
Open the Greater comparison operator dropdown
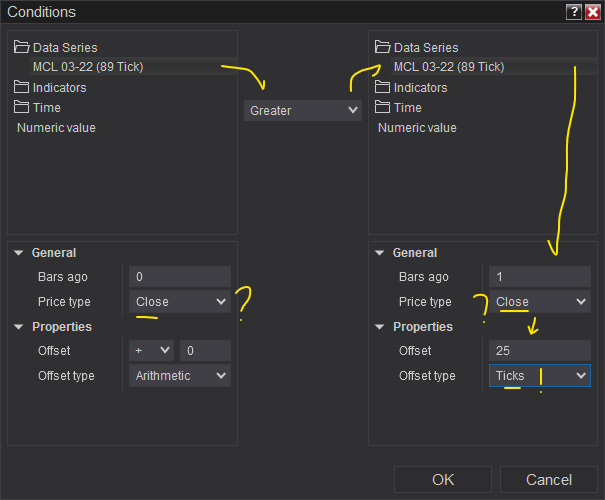pos(303,111)
